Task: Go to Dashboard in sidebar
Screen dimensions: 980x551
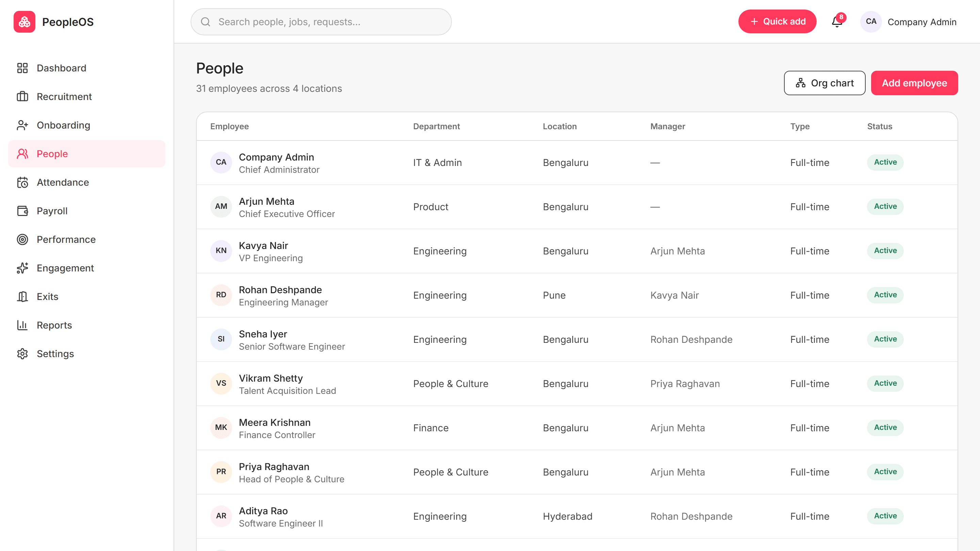Action: 87,68
